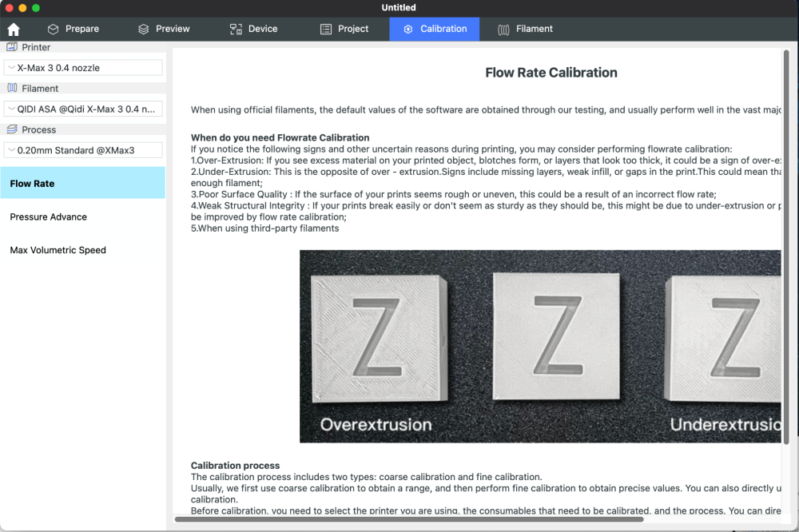The height and width of the screenshot is (532, 799).
Task: Select Flow Rate calibration in sidebar
Action: point(82,183)
